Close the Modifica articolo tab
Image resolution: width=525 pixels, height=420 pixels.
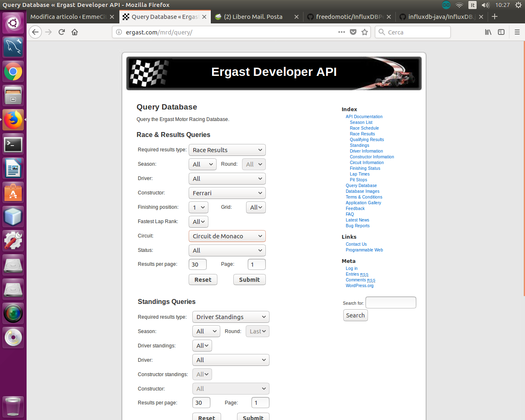(112, 17)
